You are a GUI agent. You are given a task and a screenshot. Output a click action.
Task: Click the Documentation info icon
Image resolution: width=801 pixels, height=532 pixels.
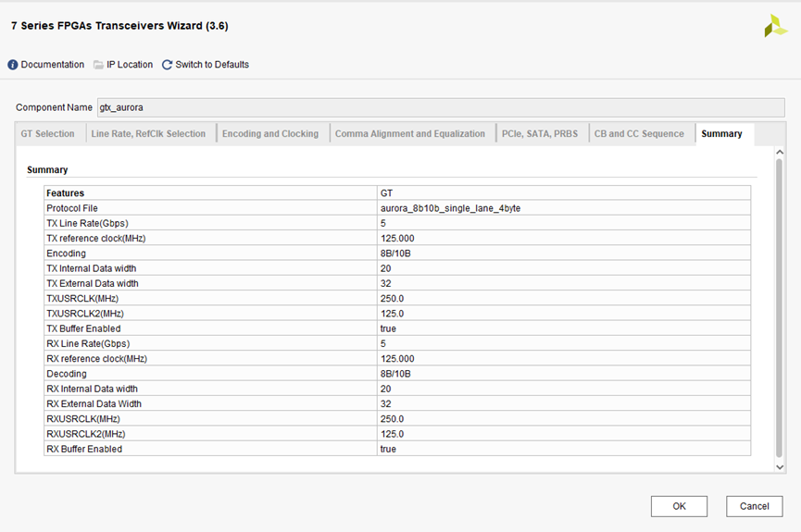pyautogui.click(x=13, y=65)
